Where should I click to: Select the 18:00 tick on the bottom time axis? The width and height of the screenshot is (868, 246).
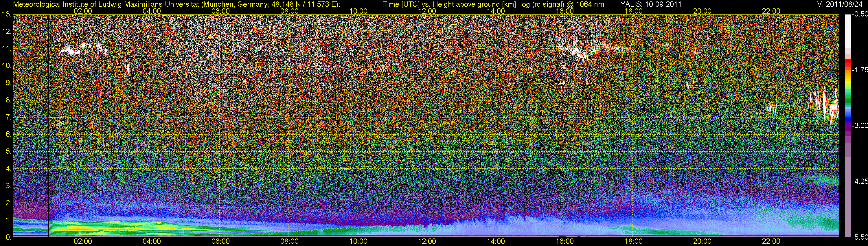pos(633,241)
